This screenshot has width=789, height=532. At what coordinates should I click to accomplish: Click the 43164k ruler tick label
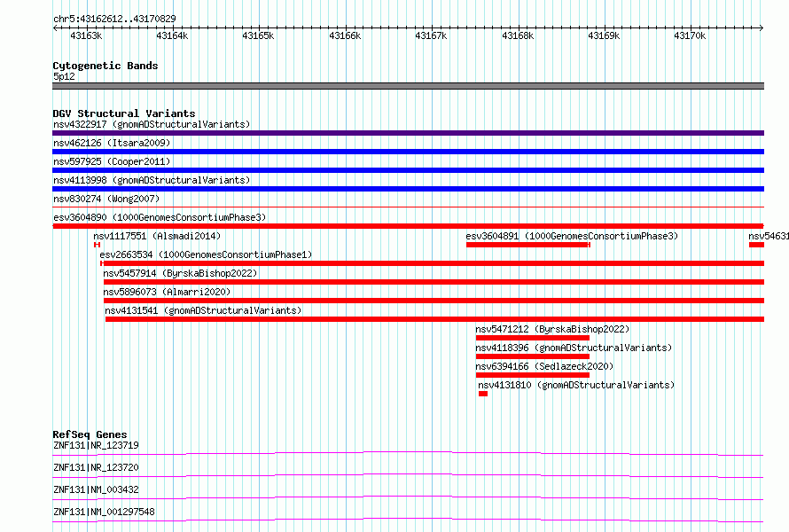(172, 36)
